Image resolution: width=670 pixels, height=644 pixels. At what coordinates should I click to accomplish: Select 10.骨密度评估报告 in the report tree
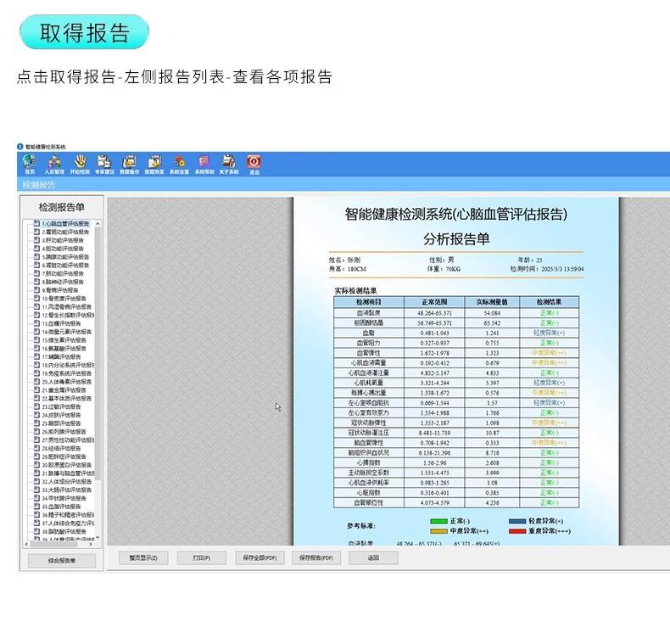click(64, 299)
